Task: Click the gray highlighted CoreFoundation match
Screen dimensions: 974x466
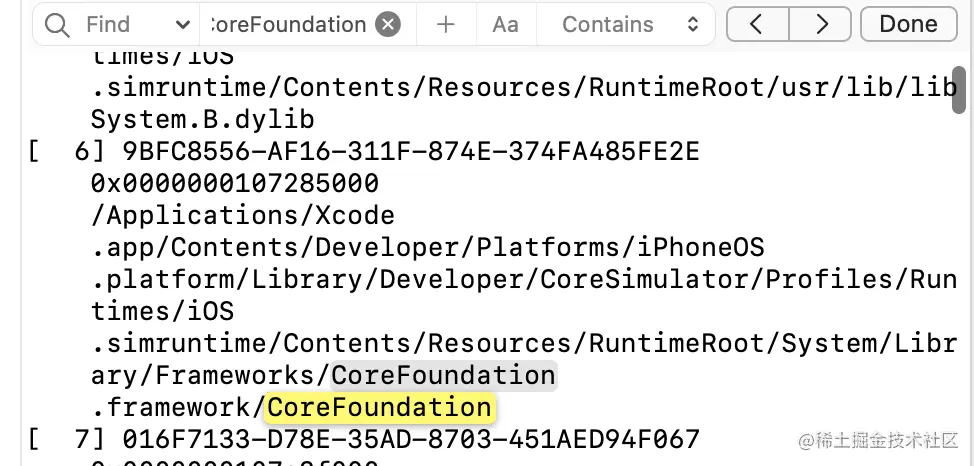Action: [443, 376]
